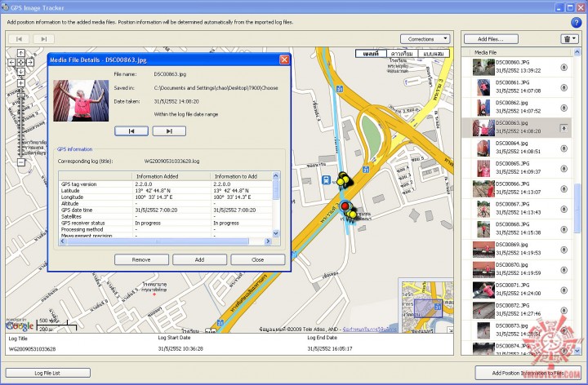Open the trash delete dropdown
The image size is (588, 385).
pyautogui.click(x=570, y=39)
